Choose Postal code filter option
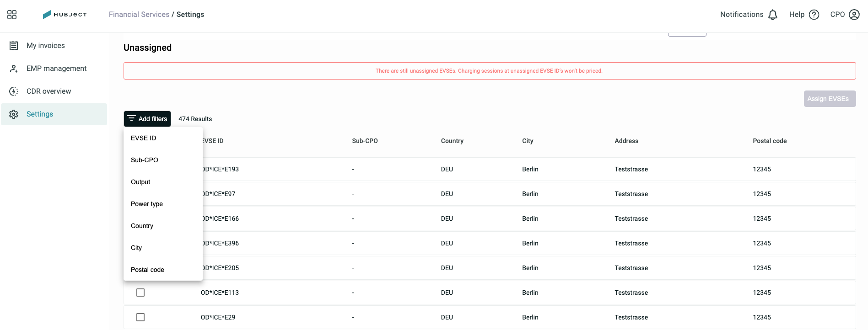 point(163,270)
